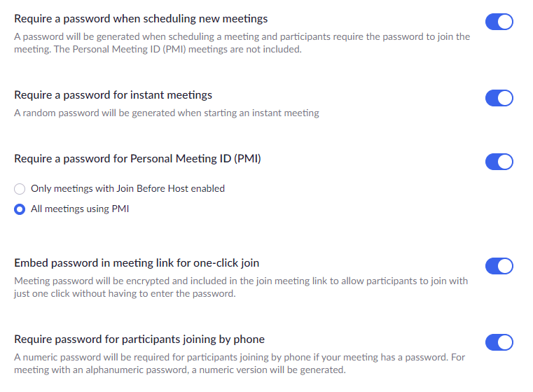Image resolution: width=533 pixels, height=392 pixels.
Task: Toggle Require a password for Personal Meeting ID
Action: point(499,162)
